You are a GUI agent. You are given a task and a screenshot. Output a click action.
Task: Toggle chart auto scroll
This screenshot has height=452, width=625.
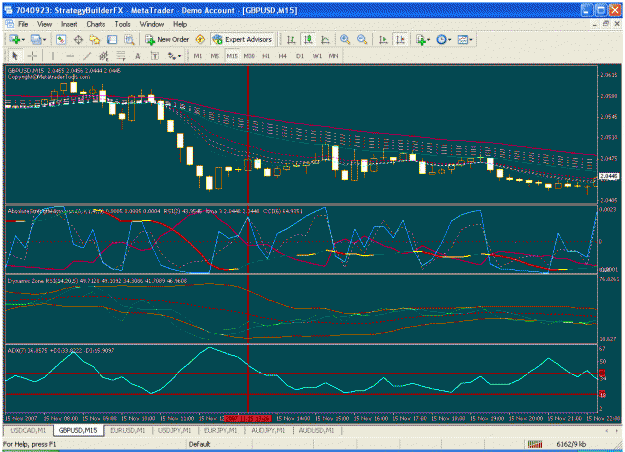(383, 39)
